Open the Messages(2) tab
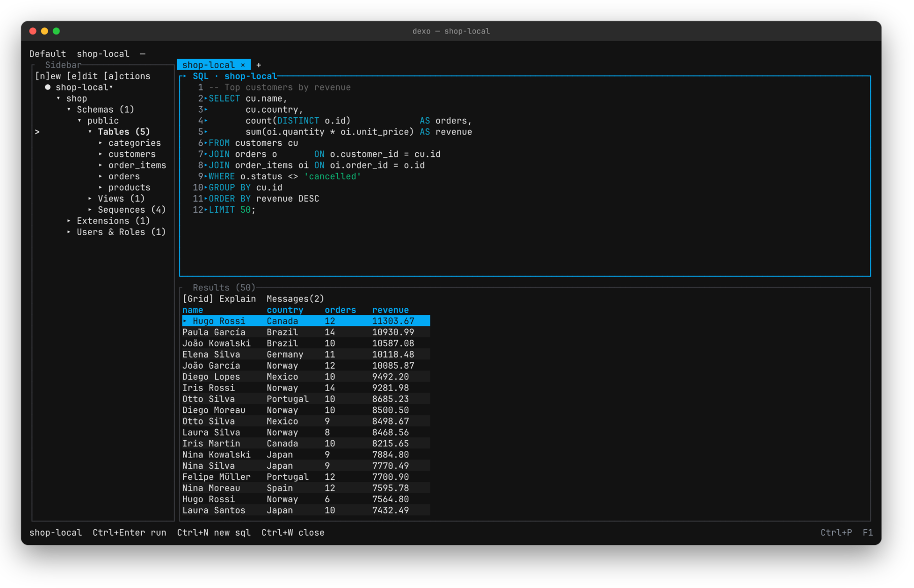The width and height of the screenshot is (914, 588). click(295, 299)
